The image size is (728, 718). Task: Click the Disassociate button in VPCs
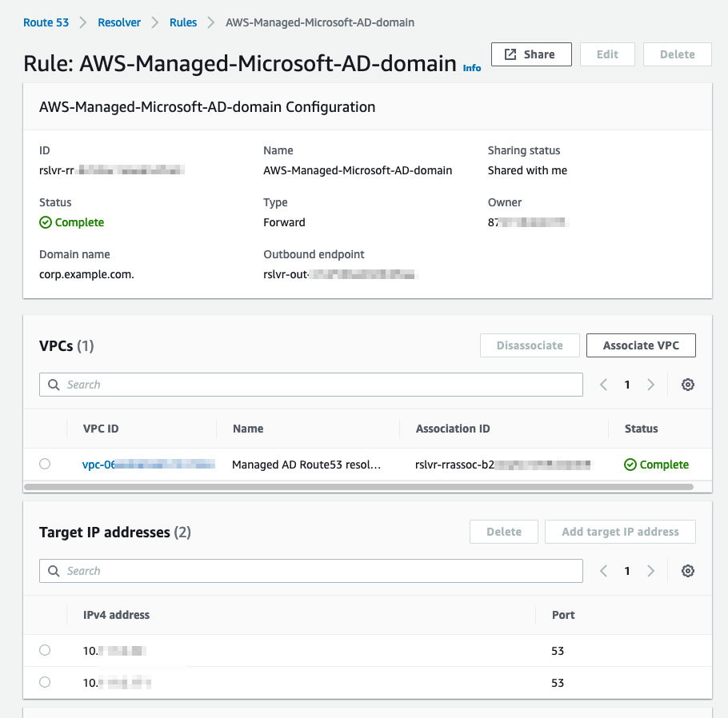point(530,345)
